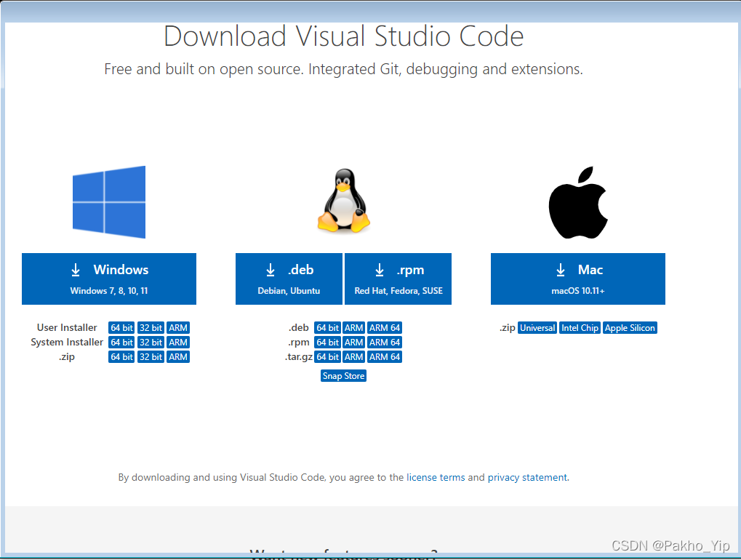741x560 pixels.
Task: Click the download arrow on .rpm button
Action: pos(380,270)
